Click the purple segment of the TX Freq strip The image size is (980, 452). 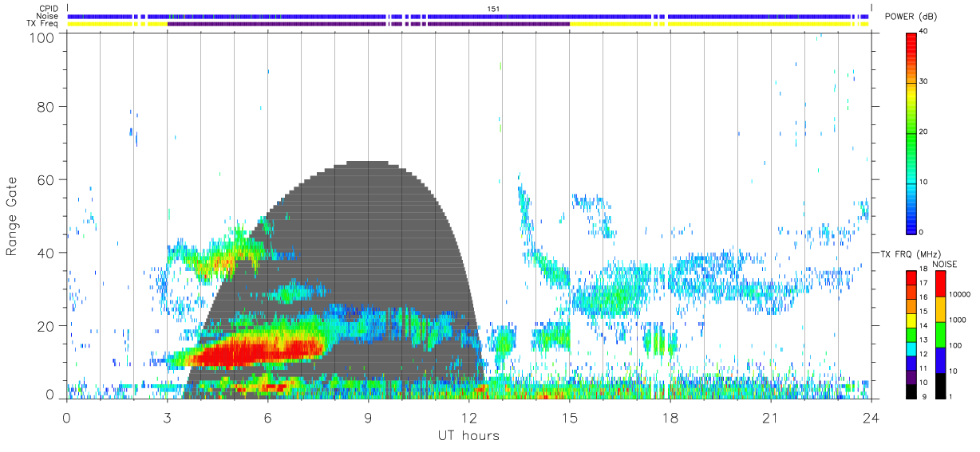point(368,24)
